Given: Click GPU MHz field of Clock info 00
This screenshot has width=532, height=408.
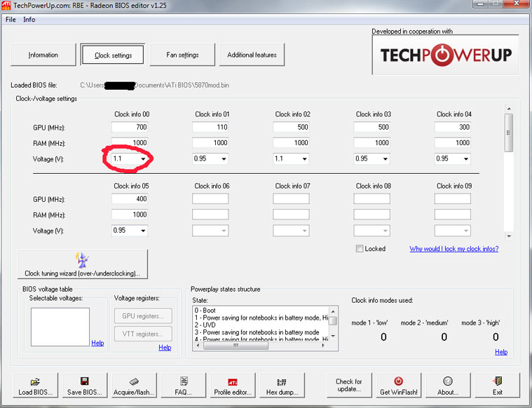Looking at the screenshot, I should pyautogui.click(x=130, y=127).
